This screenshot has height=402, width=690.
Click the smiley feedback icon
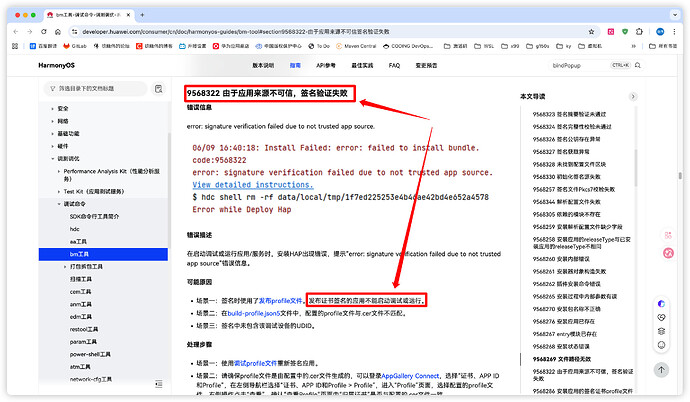(x=661, y=345)
